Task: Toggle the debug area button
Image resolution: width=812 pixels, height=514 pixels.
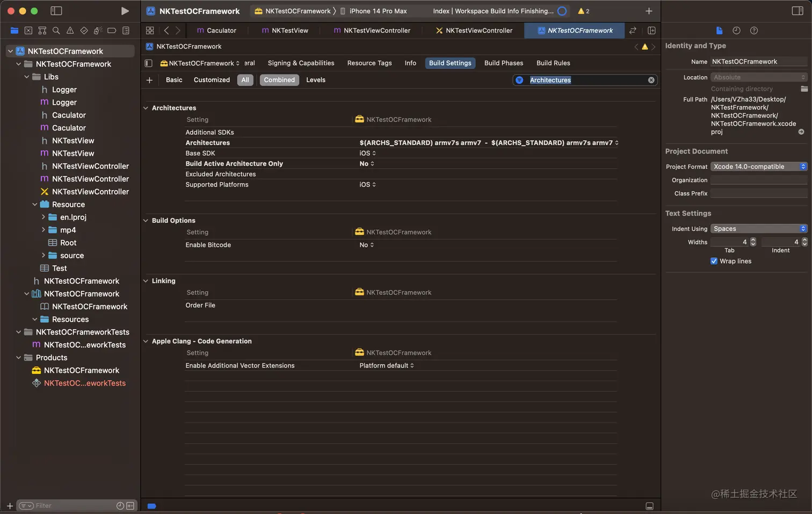Action: (x=649, y=506)
